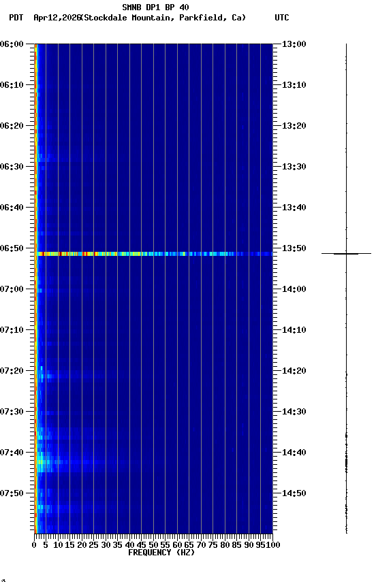The image size is (376, 588).
Task: Click the 07:20 PDT time label
Action: pos(12,372)
